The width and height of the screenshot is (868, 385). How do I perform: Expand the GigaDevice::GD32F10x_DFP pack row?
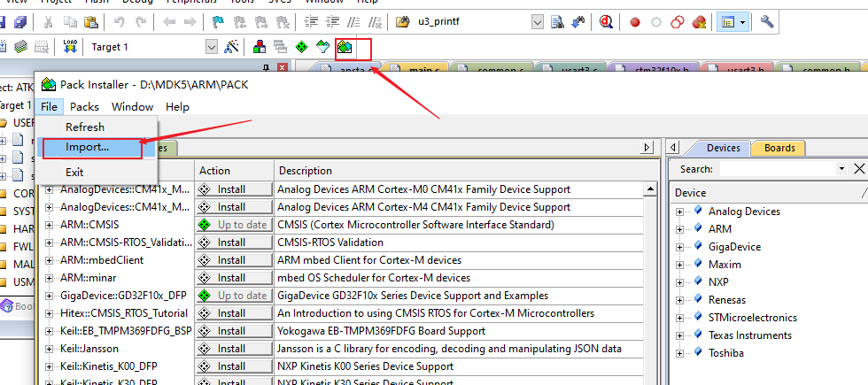pos(50,296)
